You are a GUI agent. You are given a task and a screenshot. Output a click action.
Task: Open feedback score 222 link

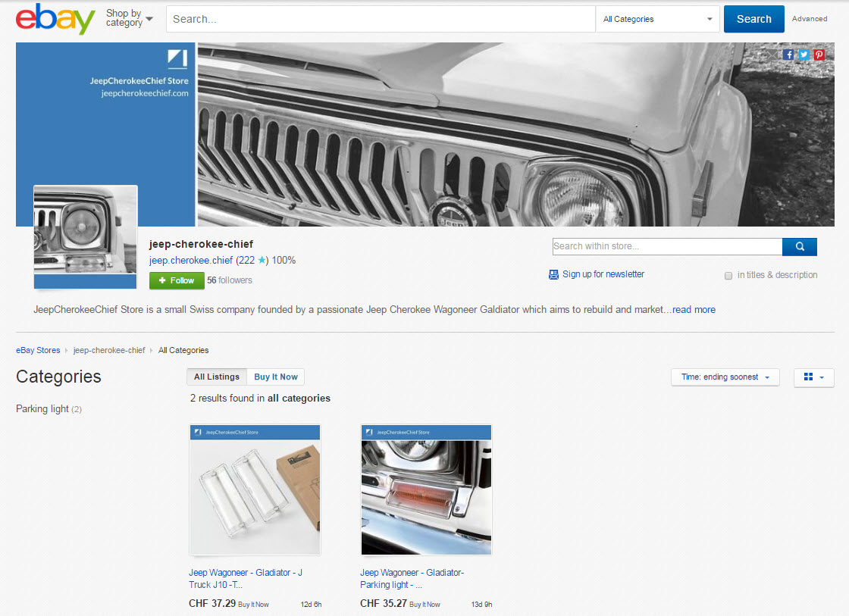[x=246, y=261]
